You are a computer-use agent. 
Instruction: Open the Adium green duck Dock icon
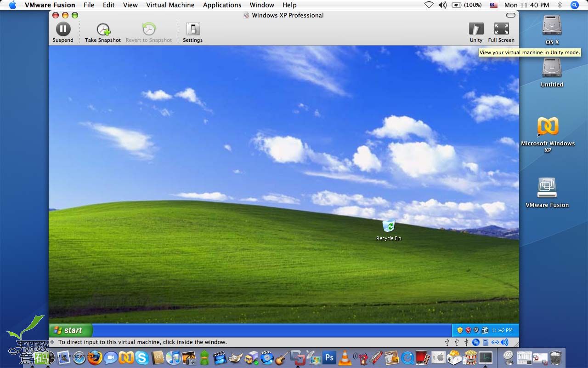point(204,357)
